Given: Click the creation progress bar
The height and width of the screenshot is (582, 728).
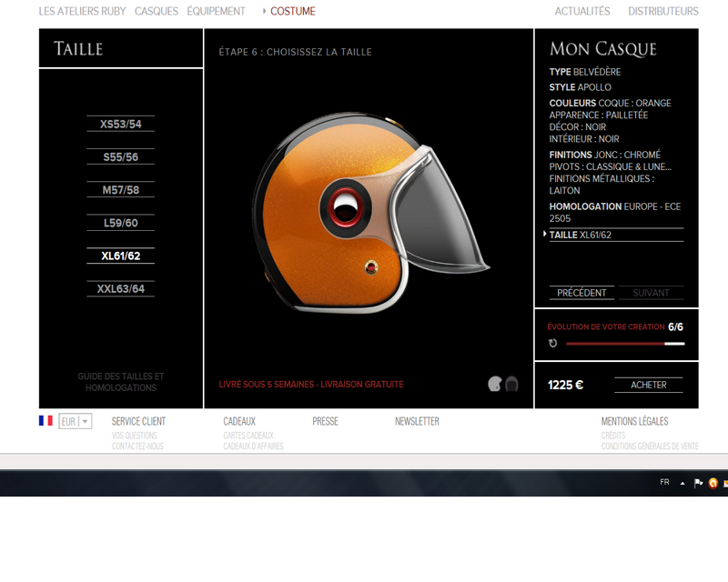Looking at the screenshot, I should [625, 344].
